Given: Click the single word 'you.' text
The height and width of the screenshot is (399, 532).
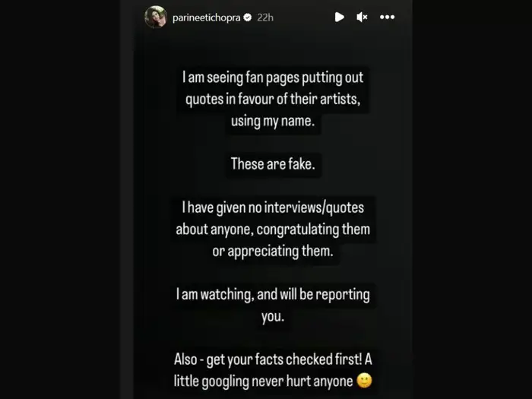Looking at the screenshot, I should 273,317.
